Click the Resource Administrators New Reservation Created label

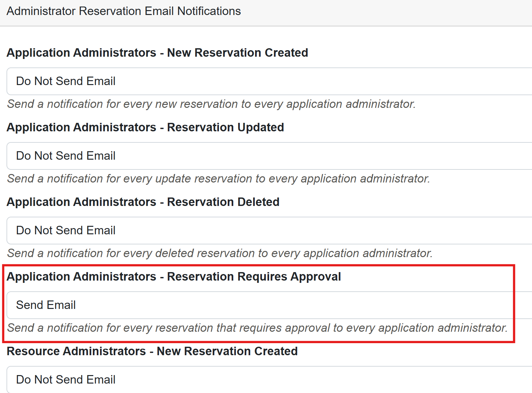[x=152, y=351]
